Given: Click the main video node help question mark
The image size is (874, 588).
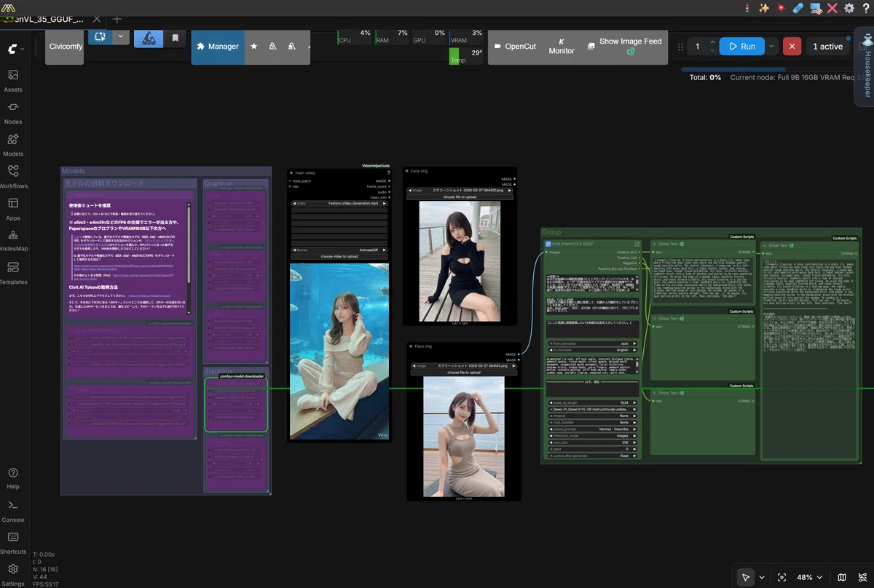Looking at the screenshot, I should pos(388,173).
